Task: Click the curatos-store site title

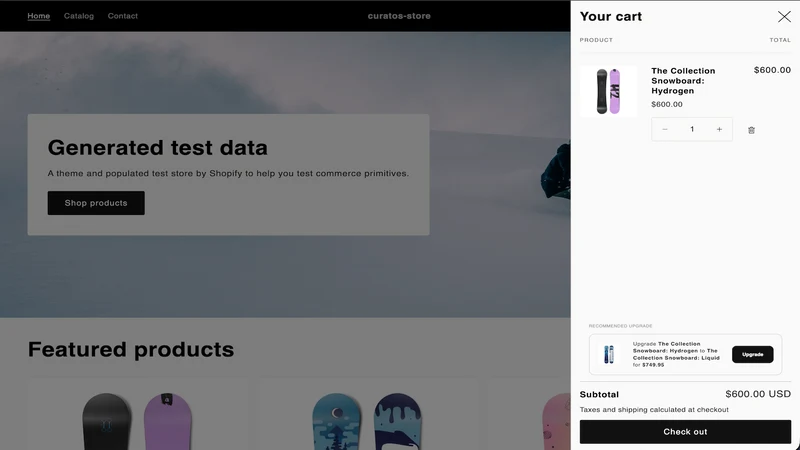Action: (x=399, y=16)
